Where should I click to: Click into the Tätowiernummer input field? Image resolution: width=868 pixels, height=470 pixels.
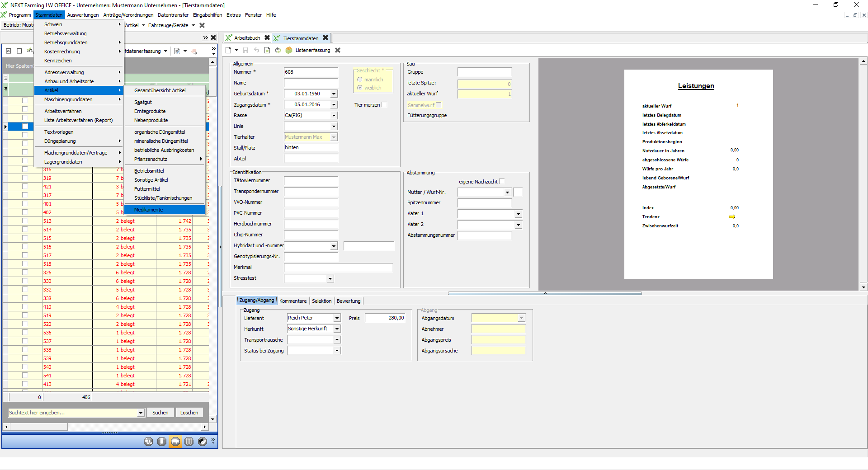point(311,181)
